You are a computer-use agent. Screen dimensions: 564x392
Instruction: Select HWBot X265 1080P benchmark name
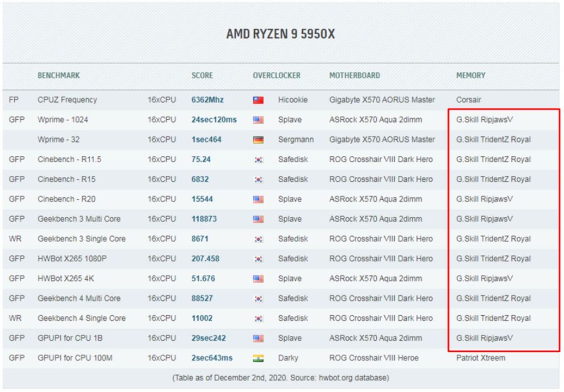72,259
